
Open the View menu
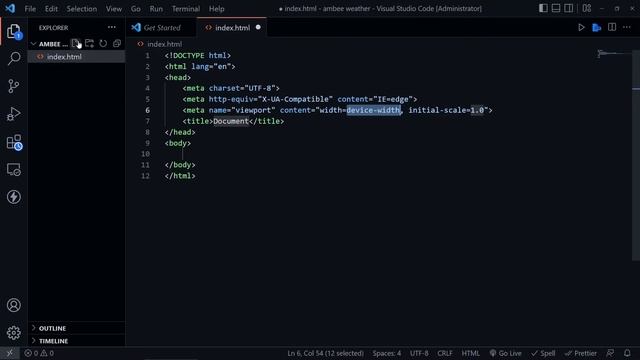(x=113, y=9)
